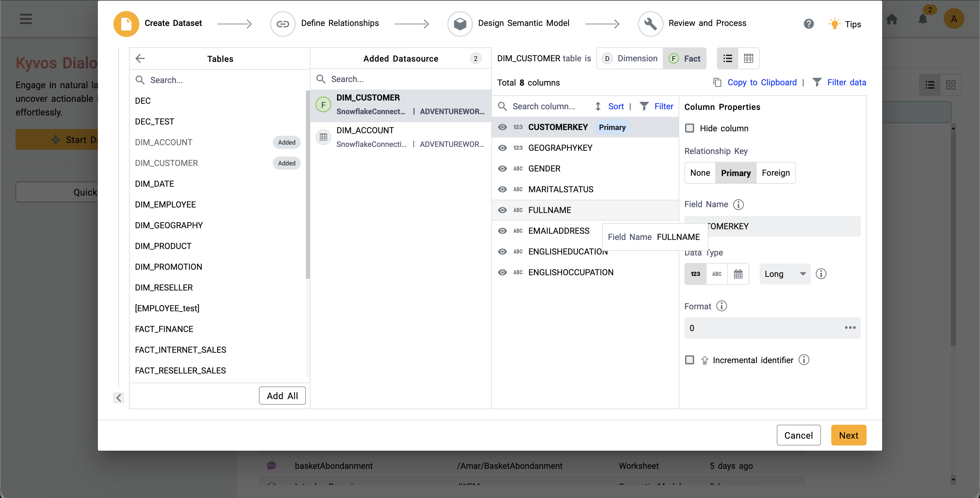Hide the GENDER column via eye toggle
The width and height of the screenshot is (980, 498).
click(x=503, y=168)
